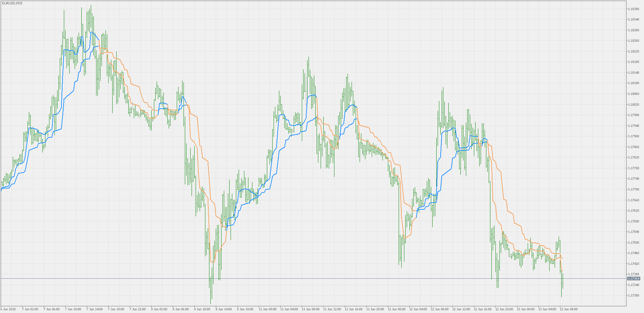Click the 12 Jun 16:00 time label
The image size is (644, 313).
tap(482, 309)
